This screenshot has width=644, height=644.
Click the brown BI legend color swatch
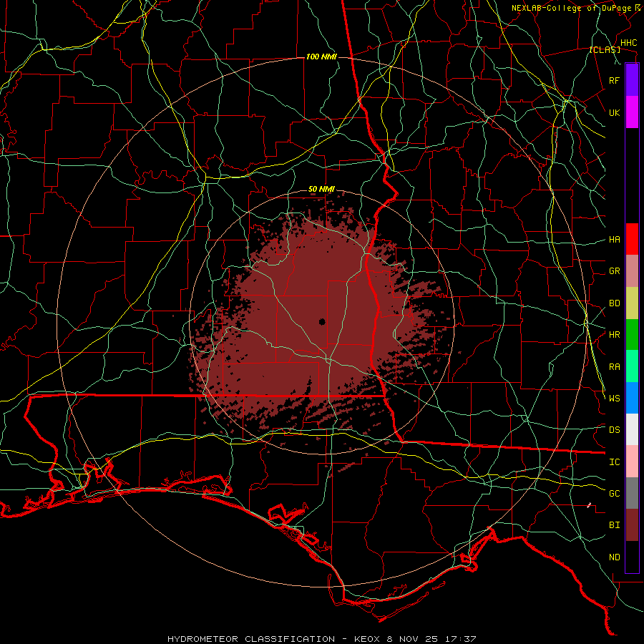pos(632,525)
